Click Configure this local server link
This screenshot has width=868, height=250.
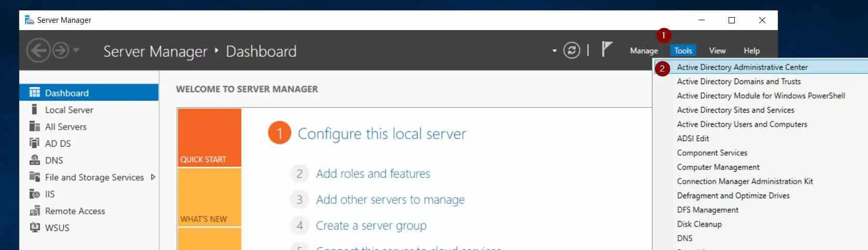382,134
